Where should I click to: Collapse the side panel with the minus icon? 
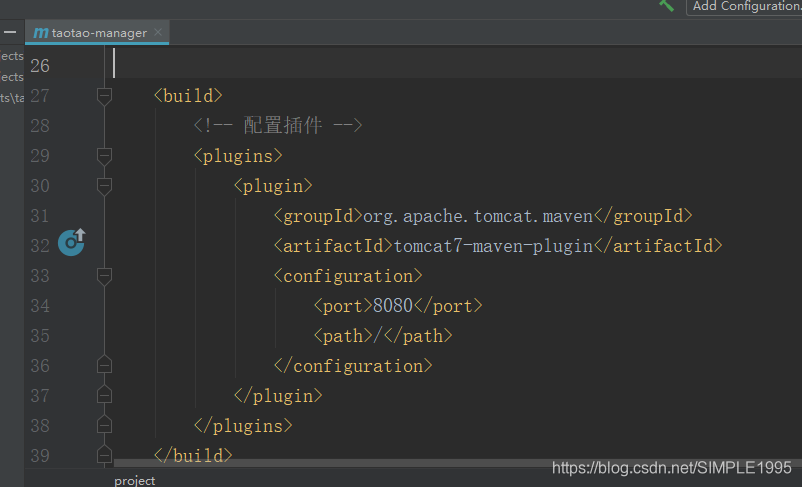tap(10, 32)
